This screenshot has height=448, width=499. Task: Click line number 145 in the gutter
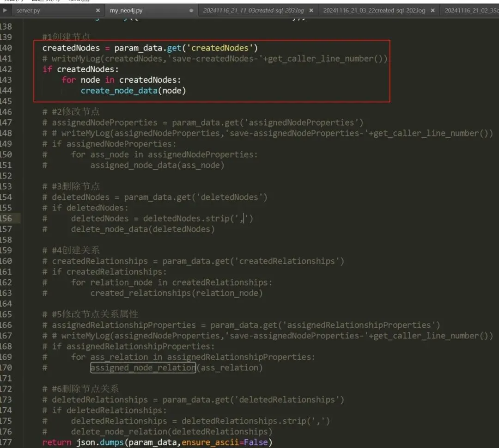[6, 101]
